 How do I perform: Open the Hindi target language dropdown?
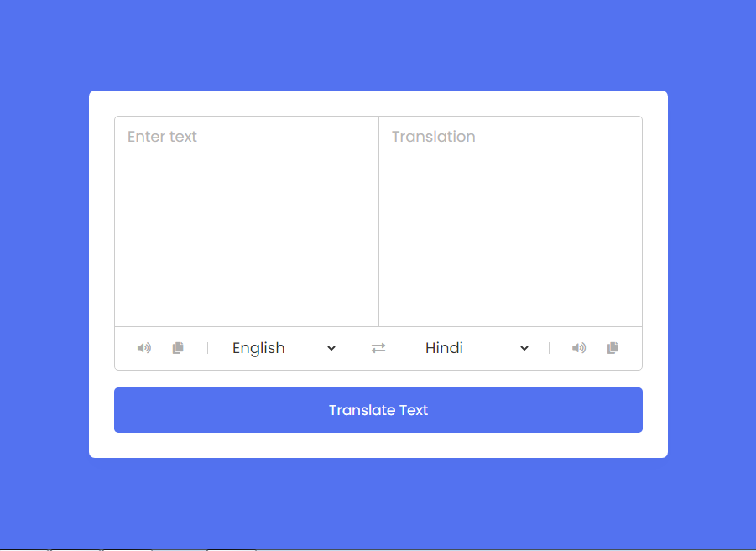pos(477,348)
